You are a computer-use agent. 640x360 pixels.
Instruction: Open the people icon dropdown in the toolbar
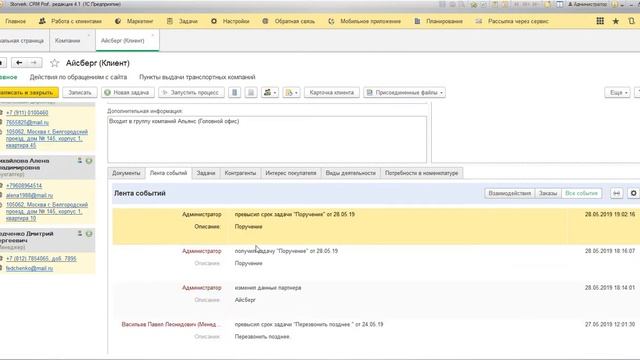(x=270, y=93)
